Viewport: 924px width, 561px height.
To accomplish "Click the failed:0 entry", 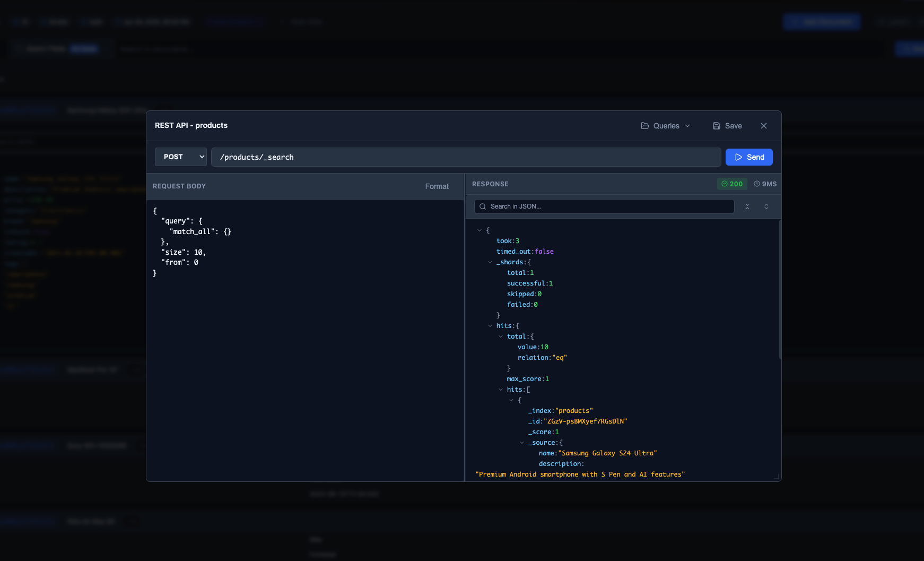I will click(x=522, y=305).
